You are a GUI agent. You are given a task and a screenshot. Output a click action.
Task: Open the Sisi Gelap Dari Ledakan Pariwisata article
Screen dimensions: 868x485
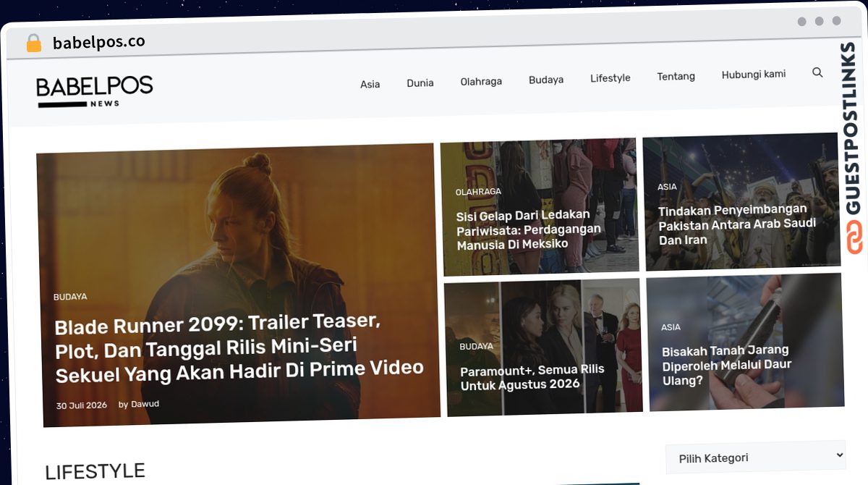coord(529,229)
